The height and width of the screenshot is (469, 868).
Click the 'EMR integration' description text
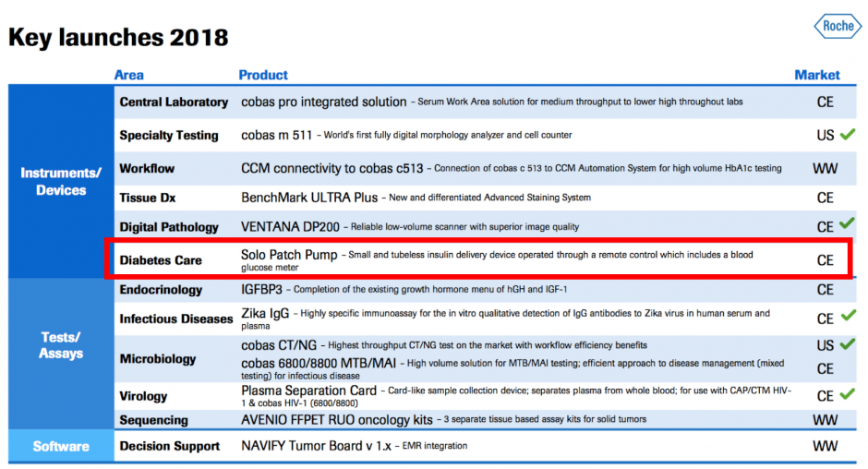pyautogui.click(x=435, y=446)
